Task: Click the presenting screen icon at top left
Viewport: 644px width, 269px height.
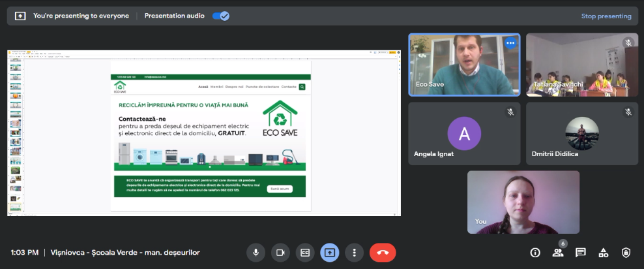Action: 20,16
